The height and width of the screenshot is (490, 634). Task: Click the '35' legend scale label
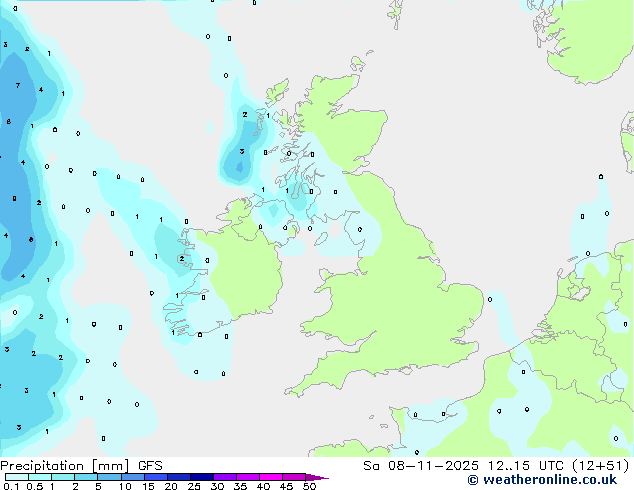(x=240, y=486)
